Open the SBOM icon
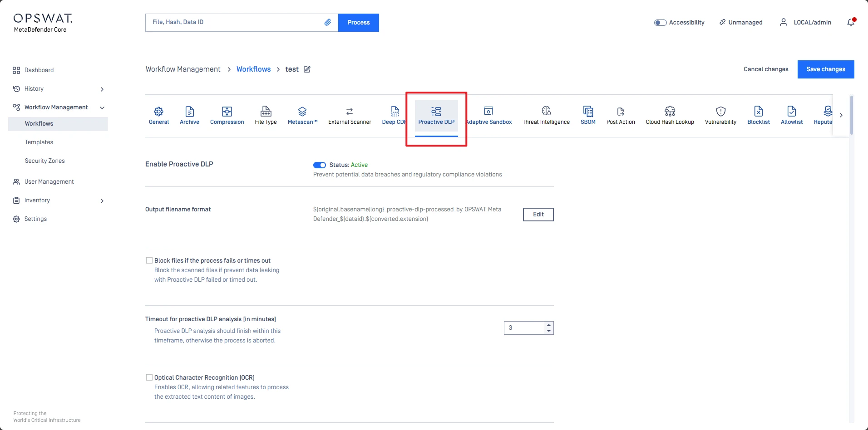 [x=588, y=111]
